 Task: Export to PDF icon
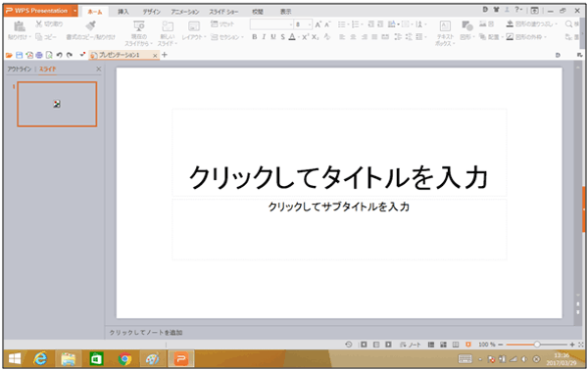coord(29,55)
